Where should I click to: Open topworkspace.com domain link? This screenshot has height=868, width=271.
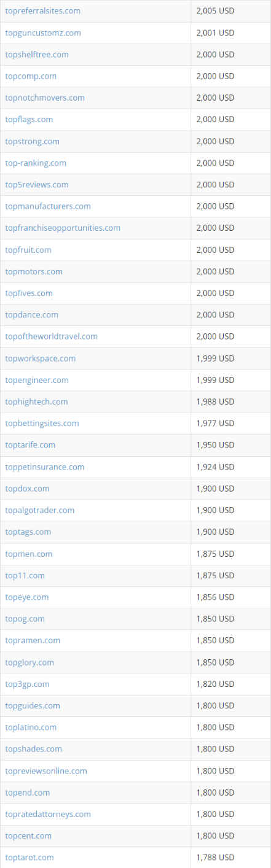coord(41,358)
